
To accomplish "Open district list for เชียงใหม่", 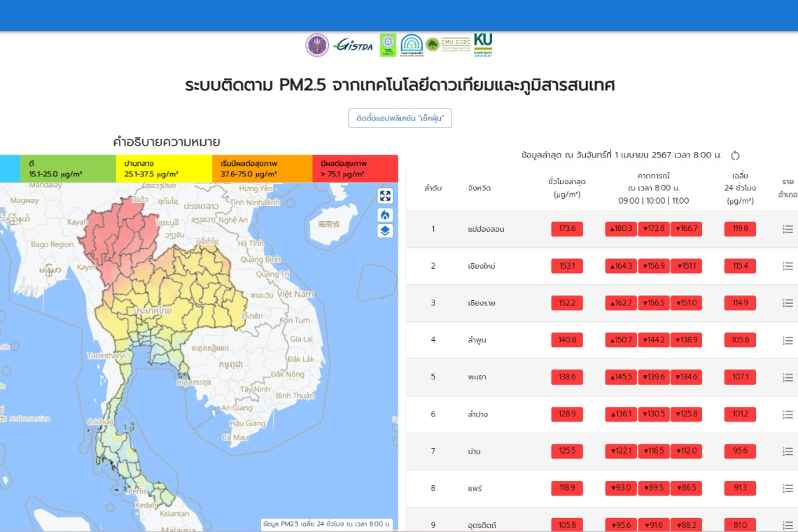I will pos(787,266).
